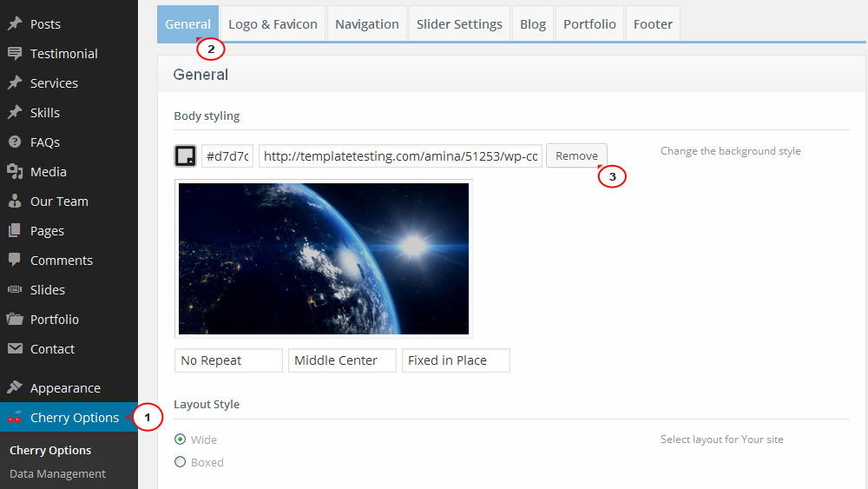Click the Media library icon
Image resolution: width=868 pixels, height=489 pixels.
(15, 172)
